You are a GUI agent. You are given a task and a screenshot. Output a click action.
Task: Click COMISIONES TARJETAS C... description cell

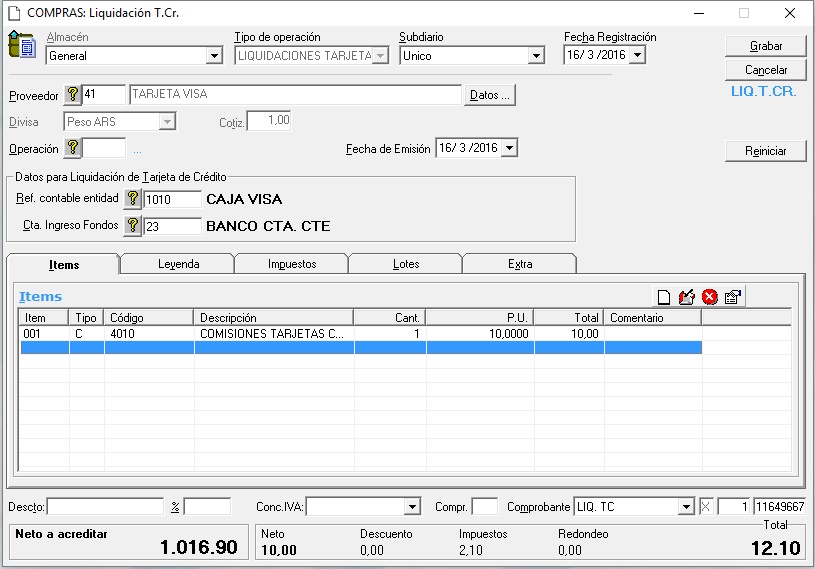click(x=274, y=334)
